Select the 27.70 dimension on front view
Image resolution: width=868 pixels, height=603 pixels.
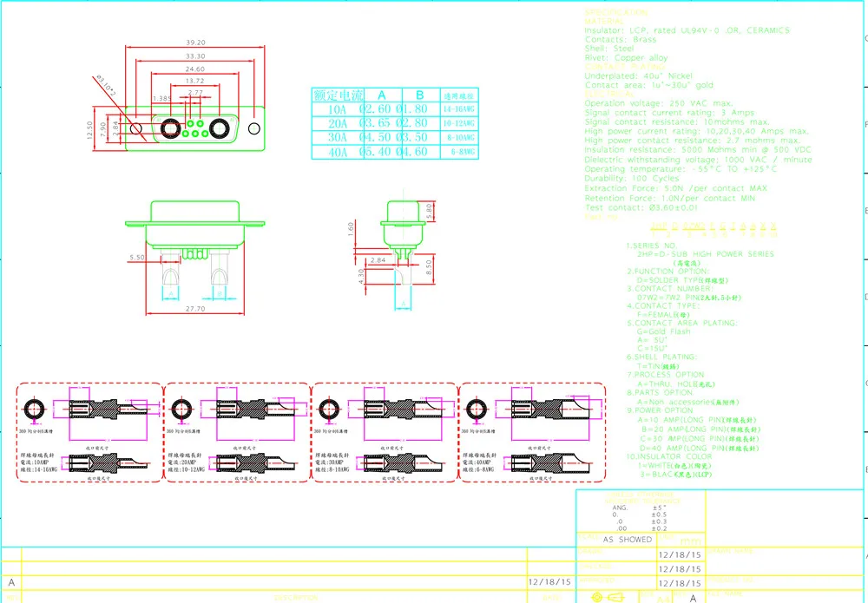click(x=194, y=309)
